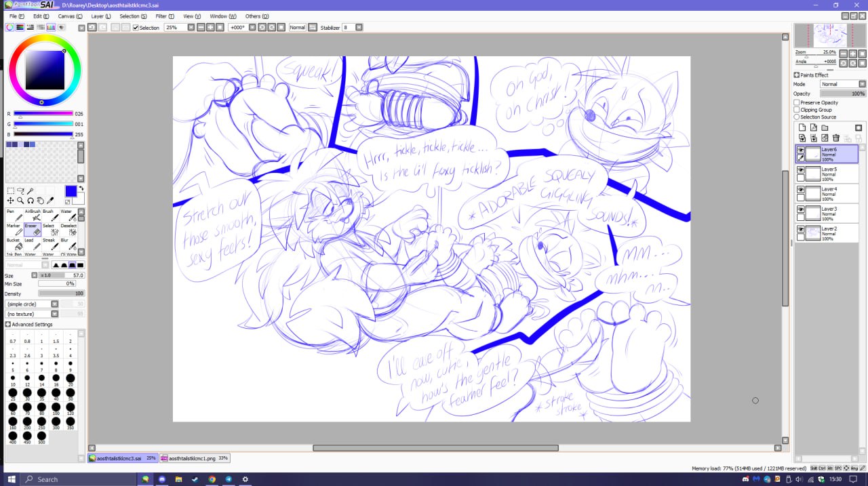Viewport: 868px width, 486px height.
Task: Click the undo arrow in toolbar
Action: click(x=92, y=27)
